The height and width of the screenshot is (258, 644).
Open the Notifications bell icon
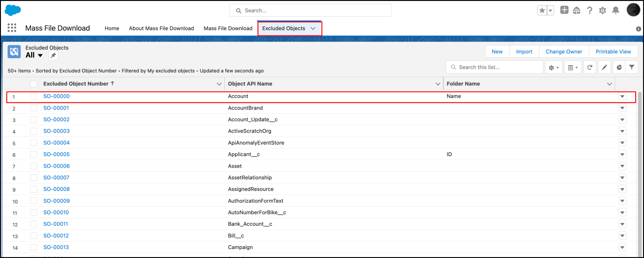pos(615,10)
